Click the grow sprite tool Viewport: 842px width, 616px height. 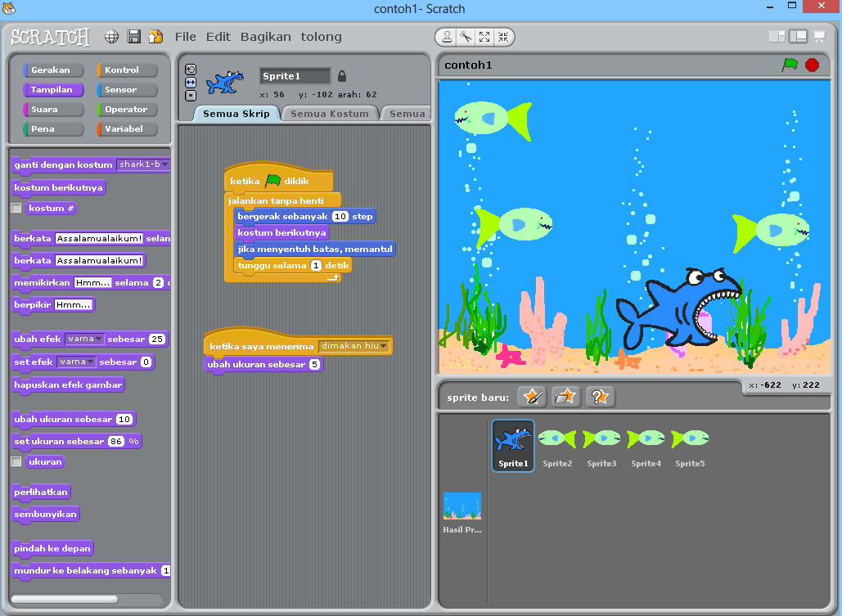[484, 37]
